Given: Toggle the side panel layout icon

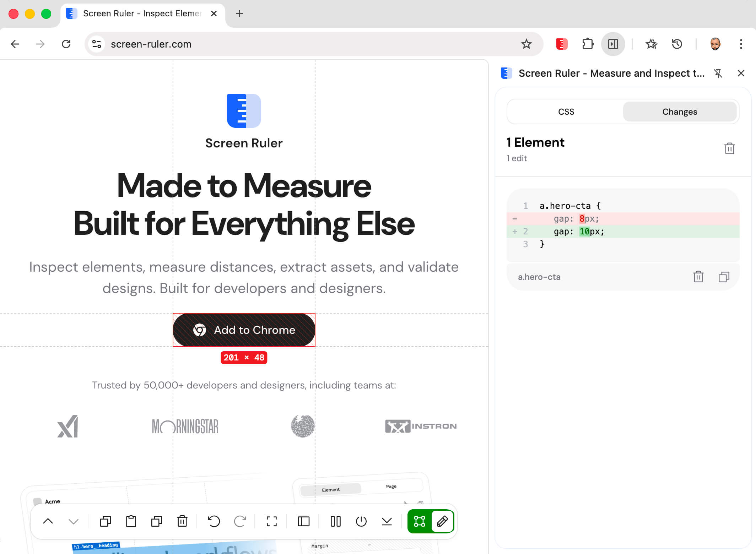Looking at the screenshot, I should pyautogui.click(x=304, y=521).
